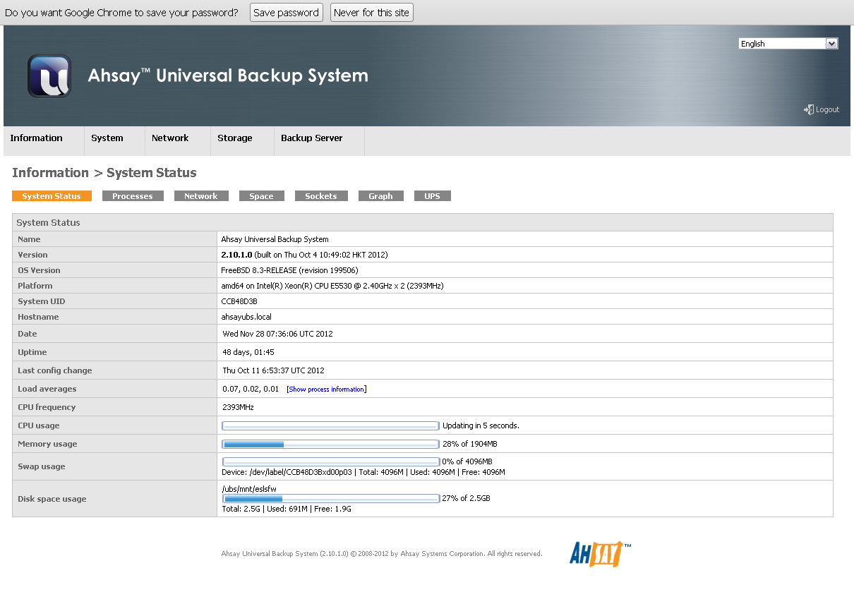
Task: Switch to the Sockets tab
Action: 321,196
